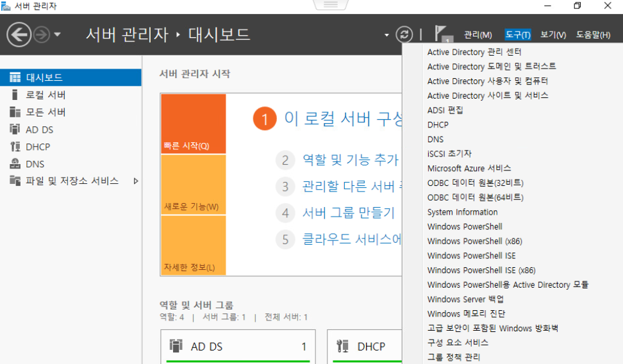Open the DHCP role tile header
623x364 pixels.
click(x=365, y=347)
